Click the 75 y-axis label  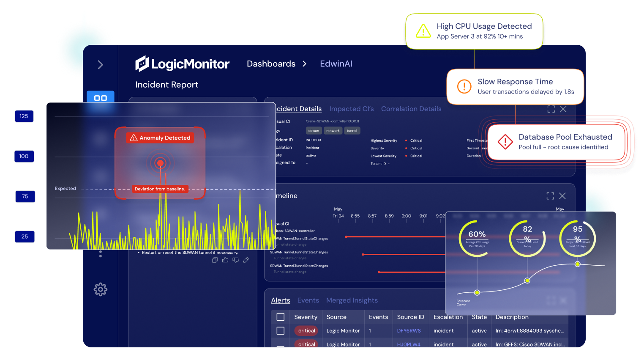tap(25, 196)
